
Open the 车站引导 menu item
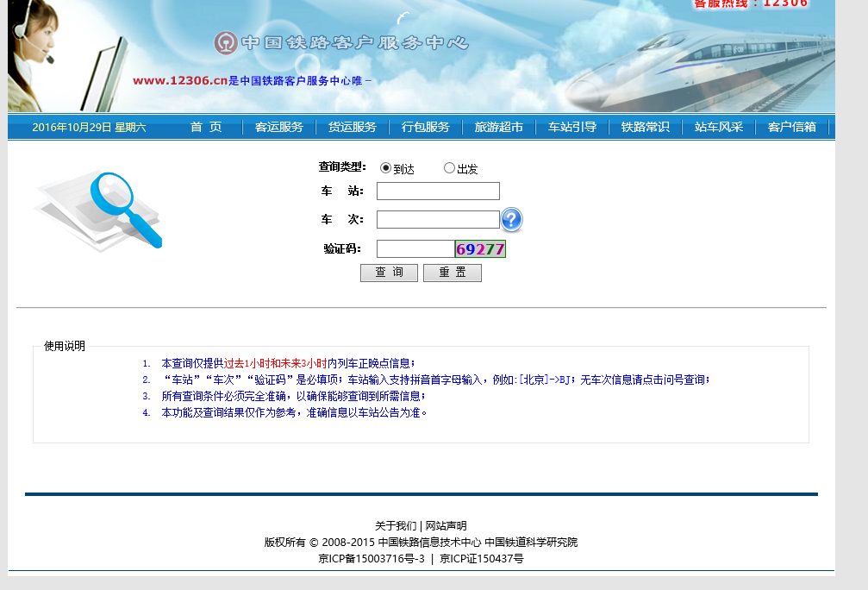(571, 127)
